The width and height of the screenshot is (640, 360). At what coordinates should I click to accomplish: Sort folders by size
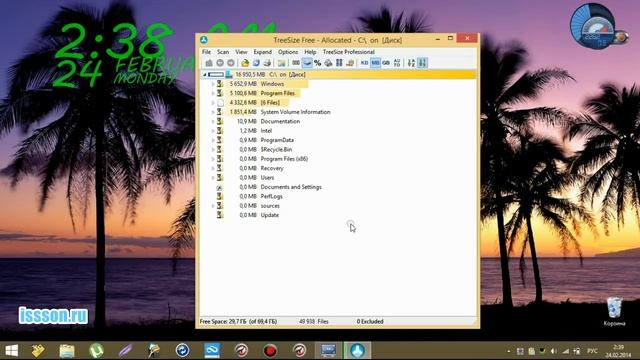[422, 63]
